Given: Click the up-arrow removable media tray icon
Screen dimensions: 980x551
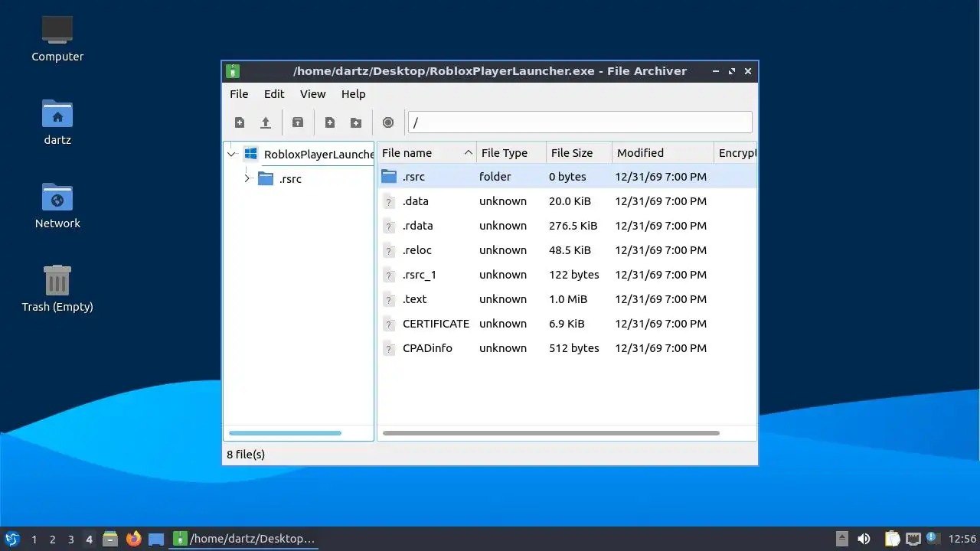Looking at the screenshot, I should click(842, 539).
